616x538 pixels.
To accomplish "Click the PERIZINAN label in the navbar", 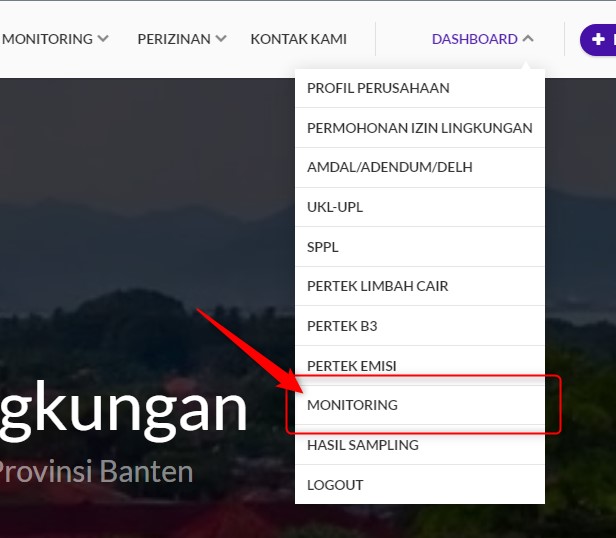I will click(174, 39).
